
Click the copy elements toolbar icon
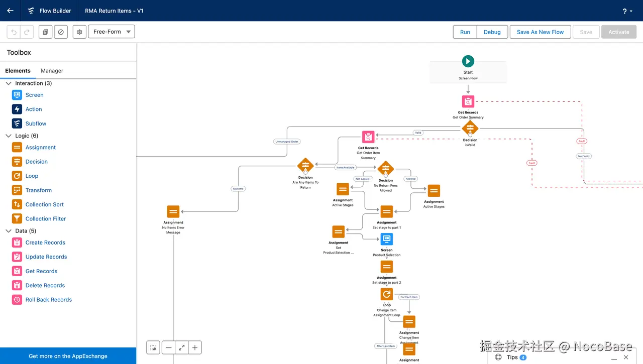click(x=45, y=32)
